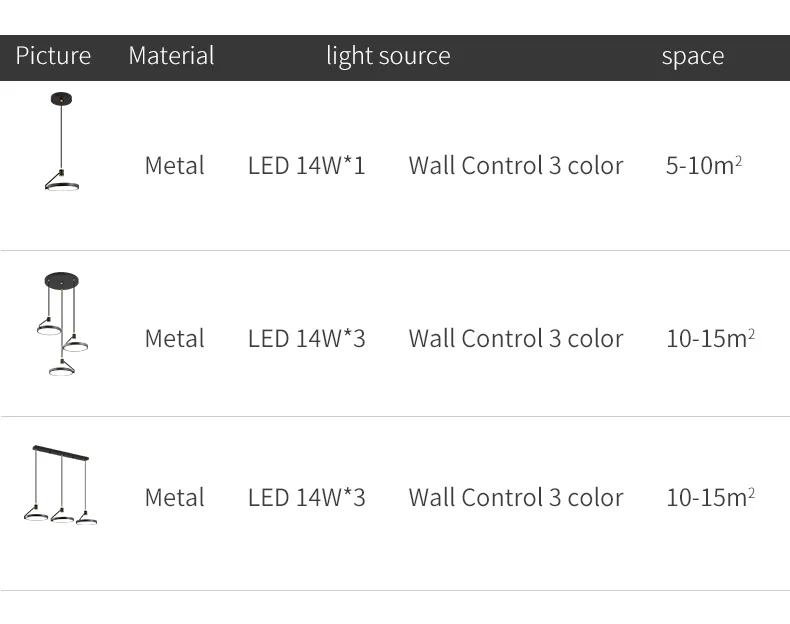Click the single pendant lamp picture
This screenshot has height=624, width=790.
click(62, 141)
